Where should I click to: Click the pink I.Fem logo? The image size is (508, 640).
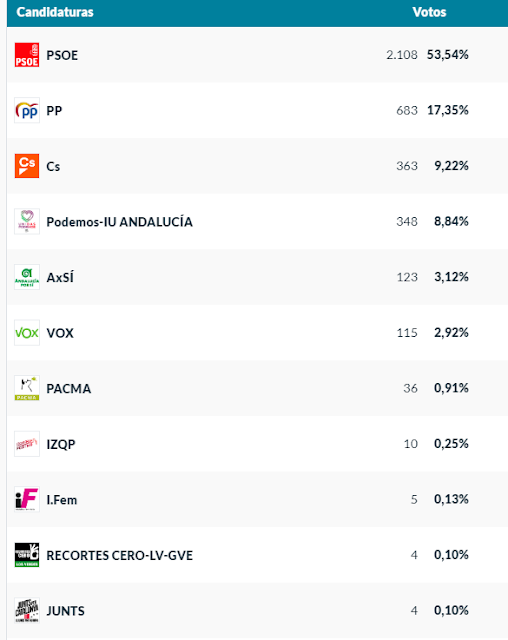[x=27, y=499]
